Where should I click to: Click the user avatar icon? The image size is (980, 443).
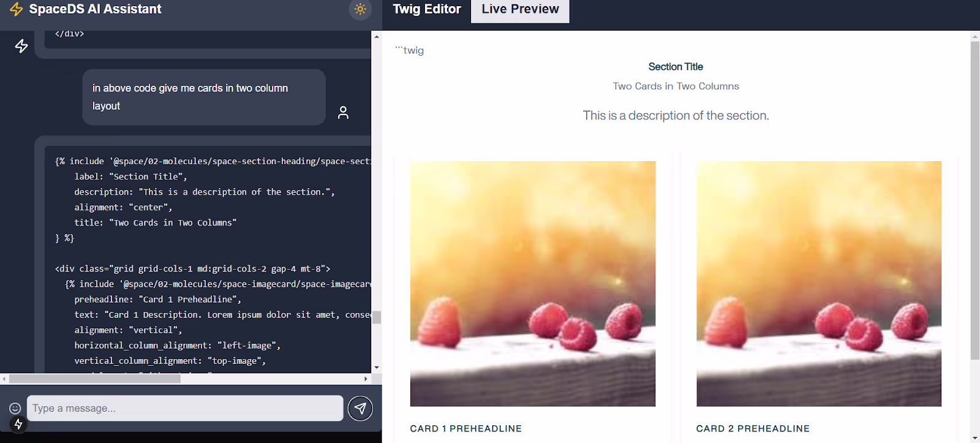343,112
